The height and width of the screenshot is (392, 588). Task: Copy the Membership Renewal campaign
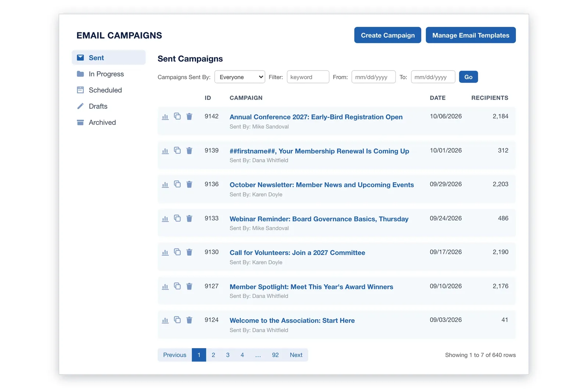(177, 150)
